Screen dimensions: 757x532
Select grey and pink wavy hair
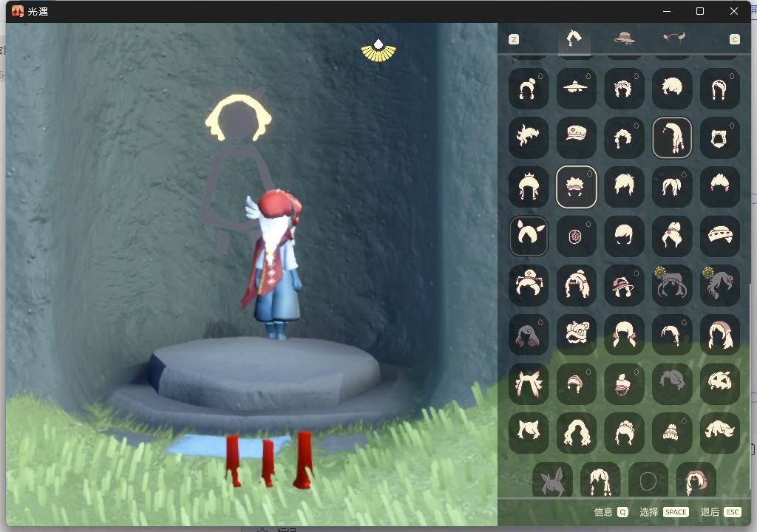click(x=529, y=335)
